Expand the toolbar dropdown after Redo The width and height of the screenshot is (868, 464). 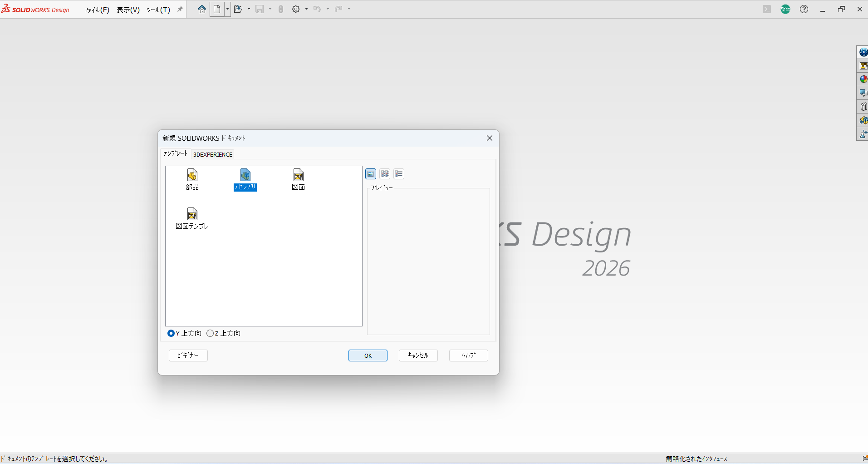coord(349,9)
